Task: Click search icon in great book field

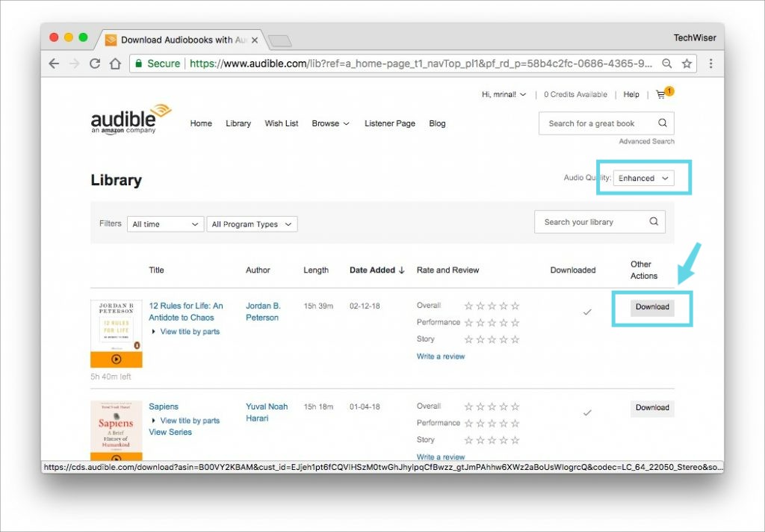Action: pyautogui.click(x=663, y=123)
